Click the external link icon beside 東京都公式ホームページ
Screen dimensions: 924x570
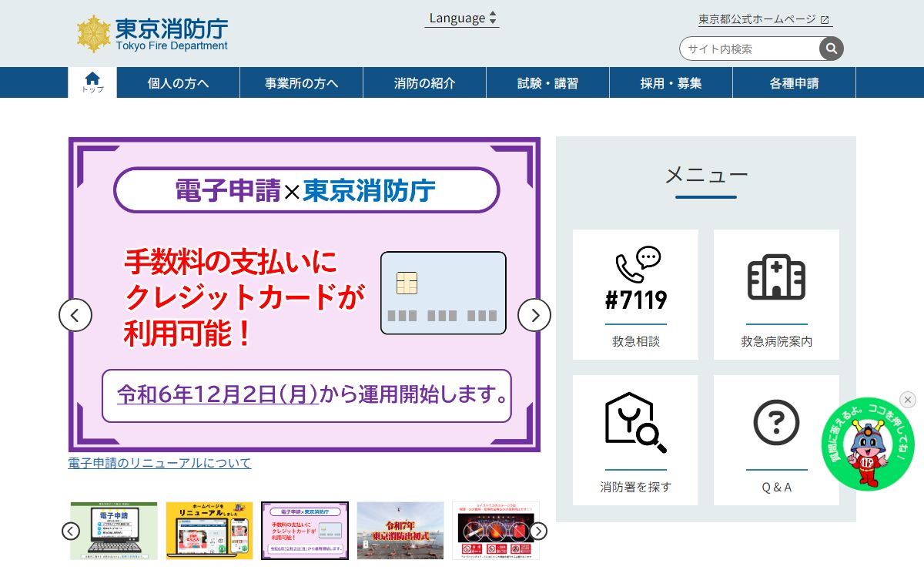click(825, 21)
